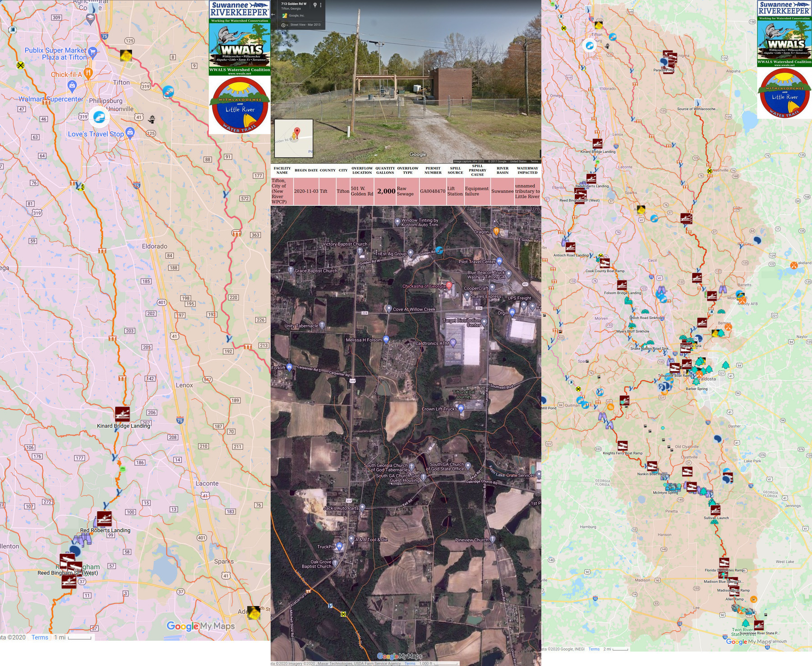
Task: Click the Kinard Bridge Landing boat ramp icon on left map
Action: click(x=122, y=414)
